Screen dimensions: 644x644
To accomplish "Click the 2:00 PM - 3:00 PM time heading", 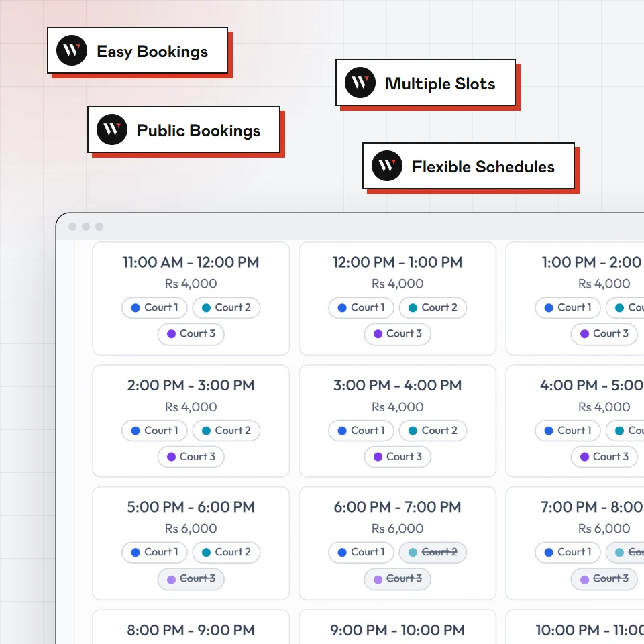I will [x=191, y=385].
